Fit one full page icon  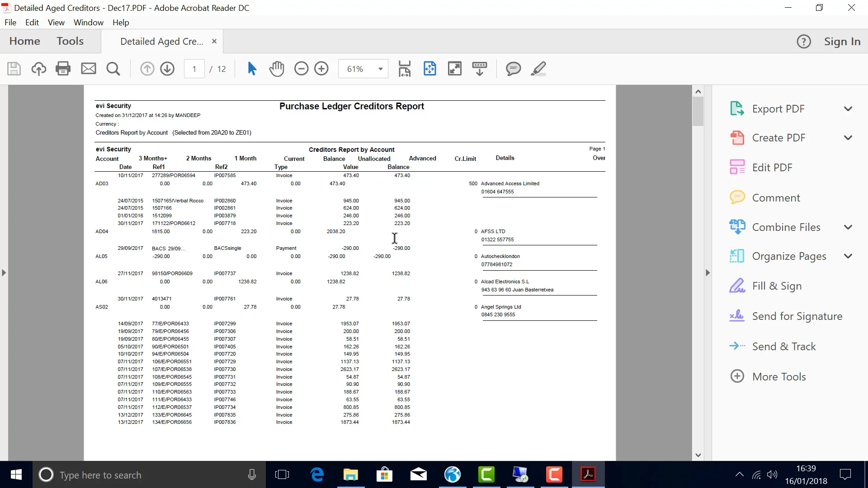429,69
